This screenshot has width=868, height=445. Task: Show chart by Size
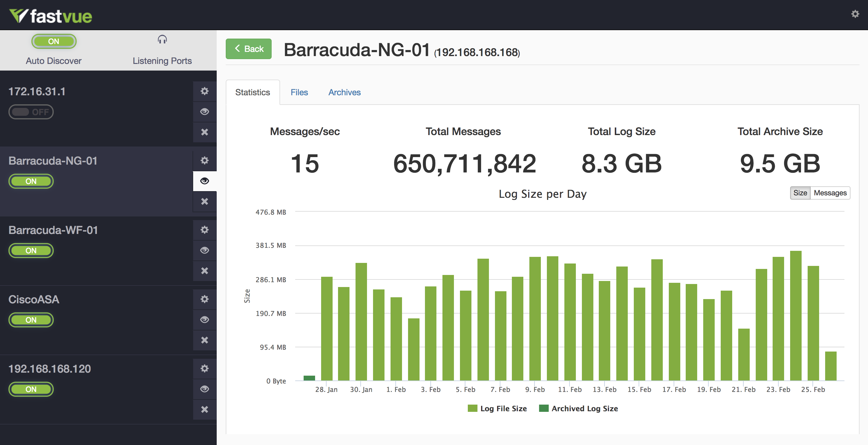click(800, 193)
